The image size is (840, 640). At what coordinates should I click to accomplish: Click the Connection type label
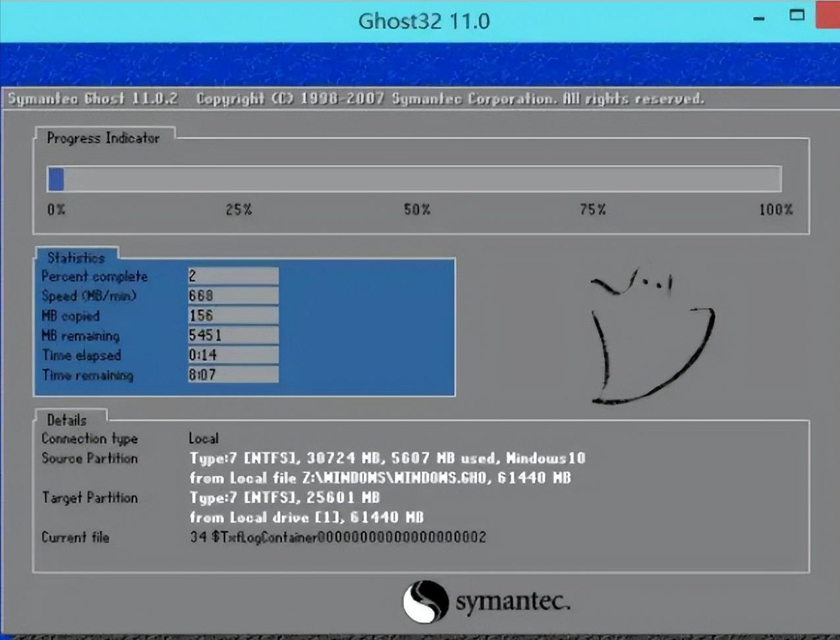(90, 439)
